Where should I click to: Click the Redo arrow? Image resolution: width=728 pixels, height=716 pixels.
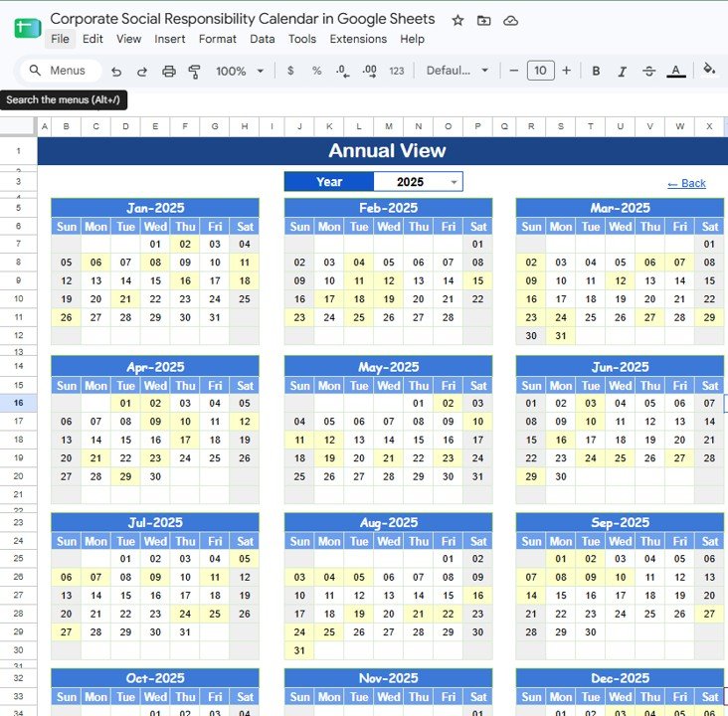(142, 71)
